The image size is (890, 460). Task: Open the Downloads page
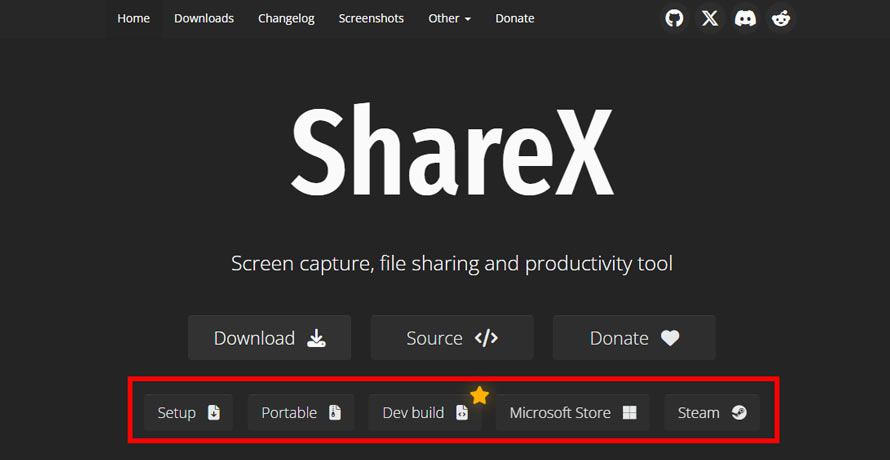(204, 19)
